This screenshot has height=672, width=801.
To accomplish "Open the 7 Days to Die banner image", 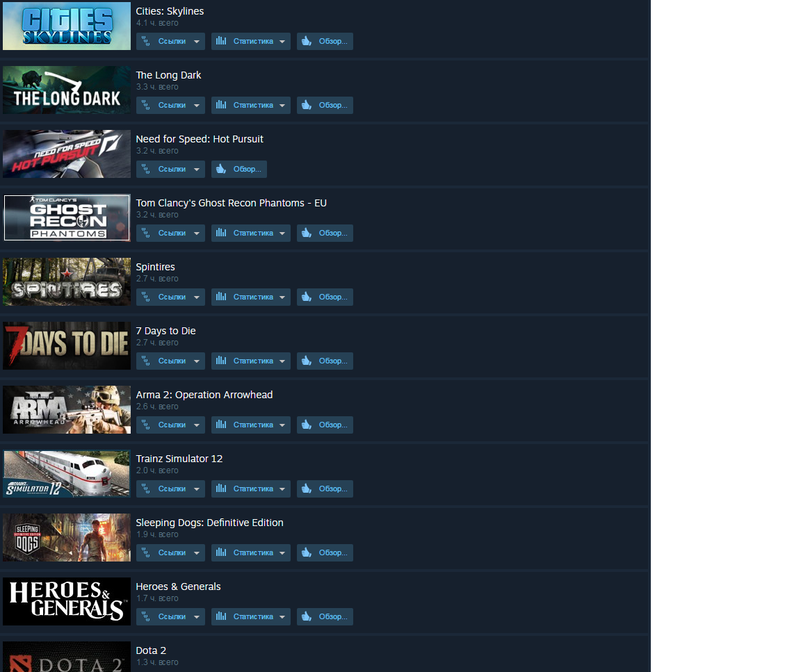I will [x=67, y=345].
